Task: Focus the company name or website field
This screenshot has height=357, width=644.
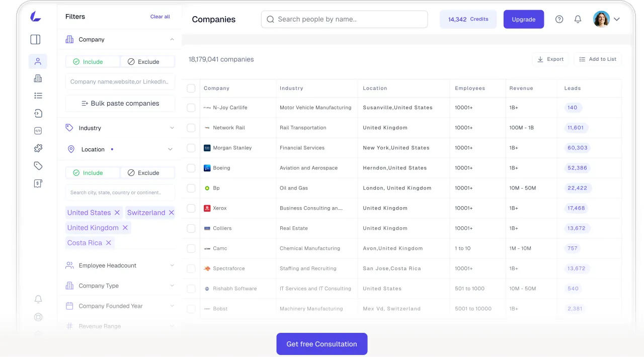Action: [120, 81]
